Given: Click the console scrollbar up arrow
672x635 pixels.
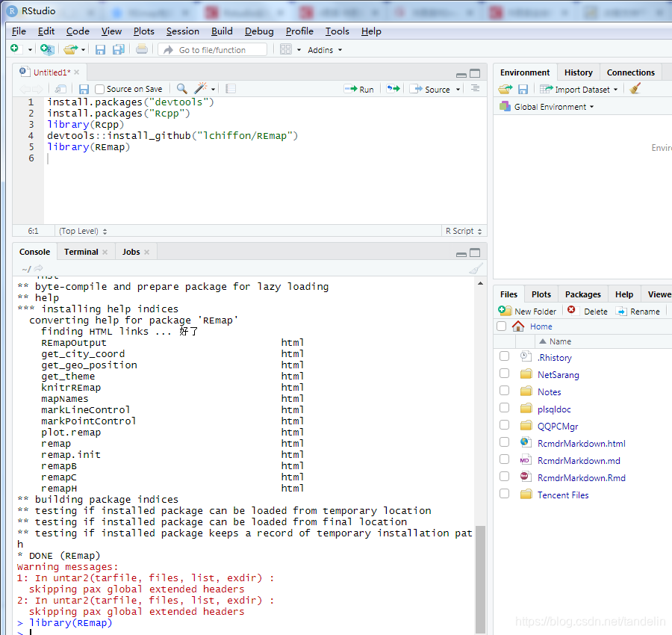Looking at the screenshot, I should (x=480, y=283).
